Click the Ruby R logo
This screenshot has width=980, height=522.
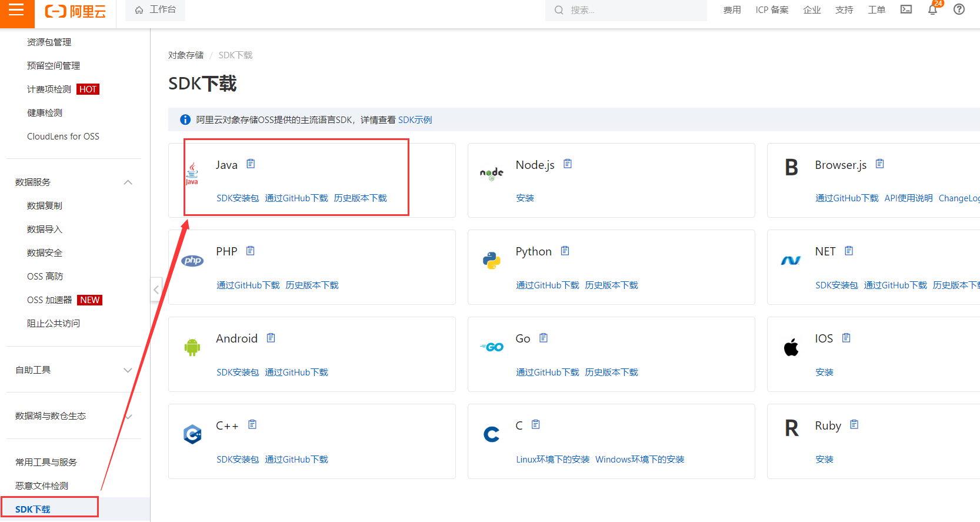792,428
